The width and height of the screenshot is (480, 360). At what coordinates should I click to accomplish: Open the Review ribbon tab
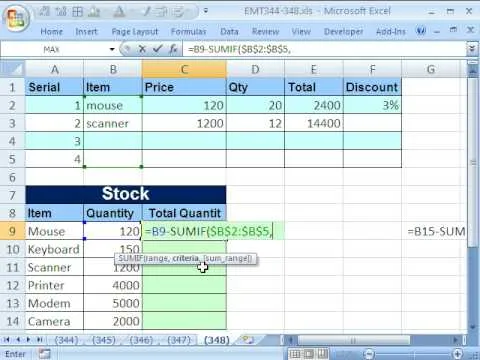[265, 32]
